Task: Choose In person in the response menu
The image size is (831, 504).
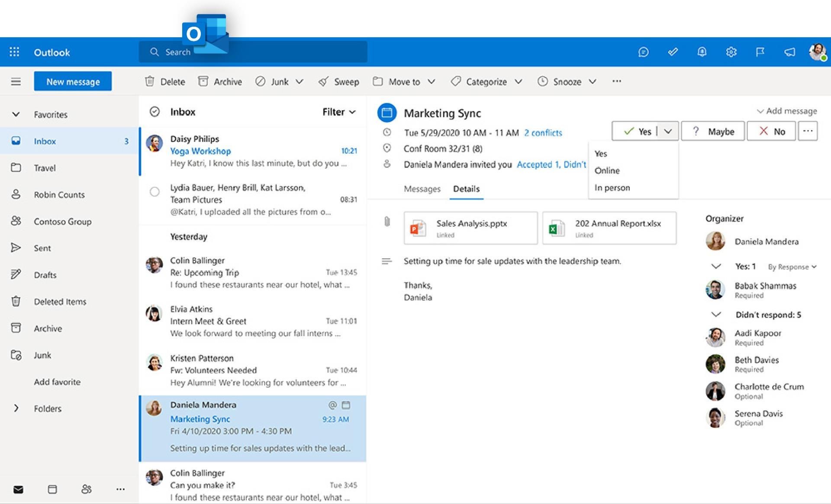Action: (x=612, y=188)
